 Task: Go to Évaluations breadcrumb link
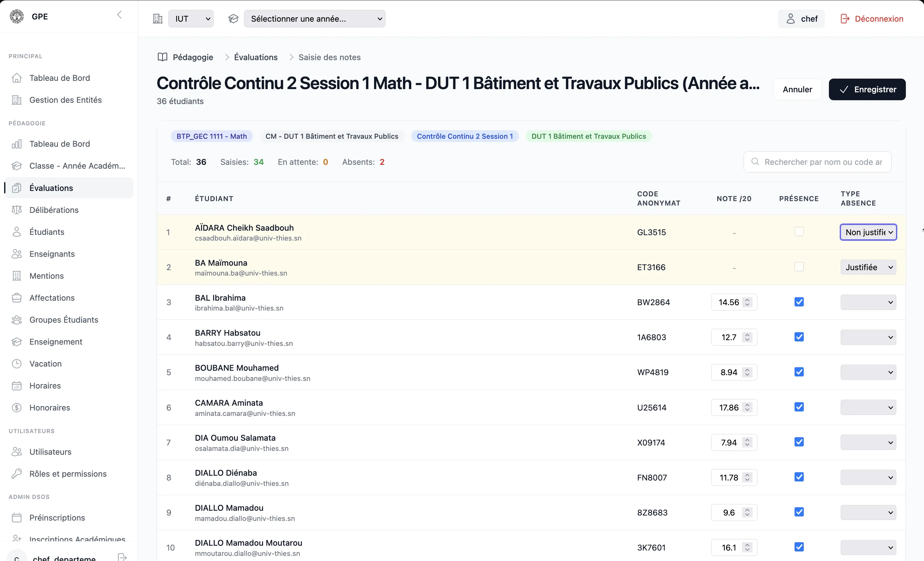[x=256, y=57]
